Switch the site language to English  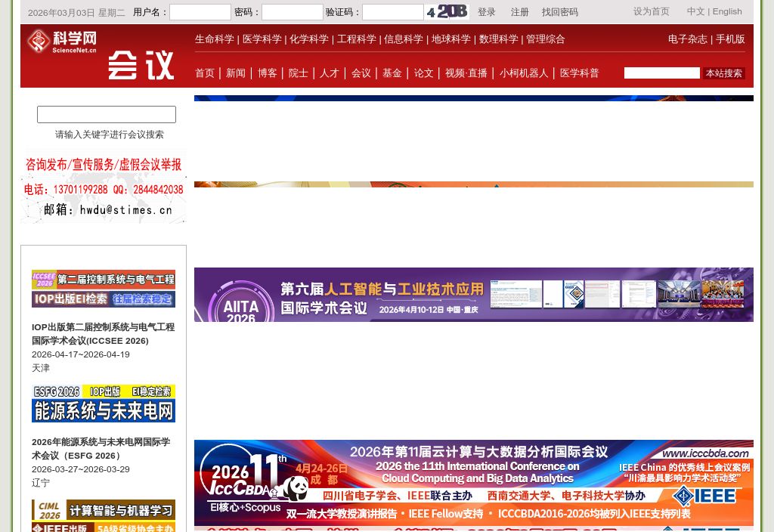click(727, 11)
